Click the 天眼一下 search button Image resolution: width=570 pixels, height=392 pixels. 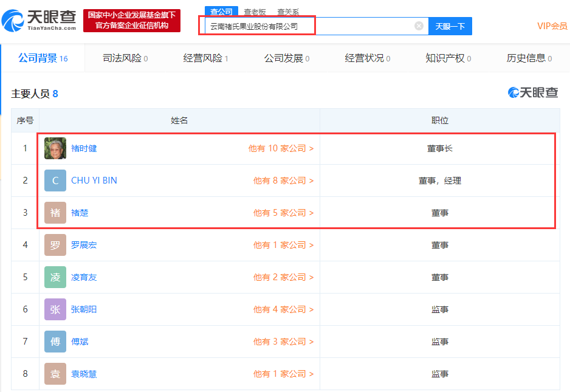click(450, 26)
